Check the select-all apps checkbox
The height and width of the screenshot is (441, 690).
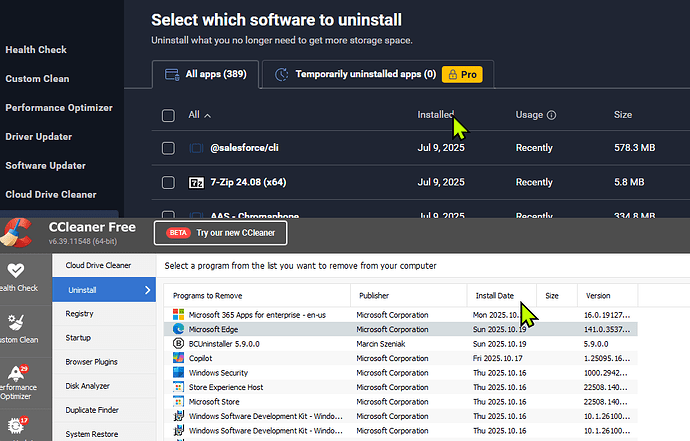168,115
